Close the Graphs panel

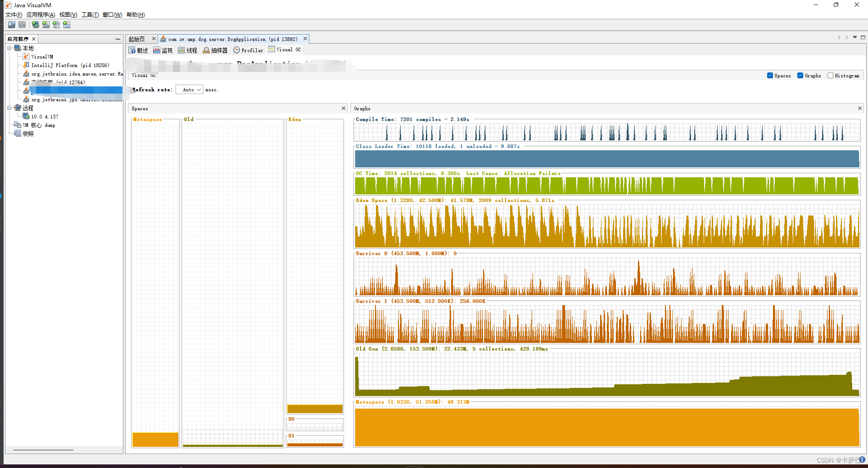860,108
